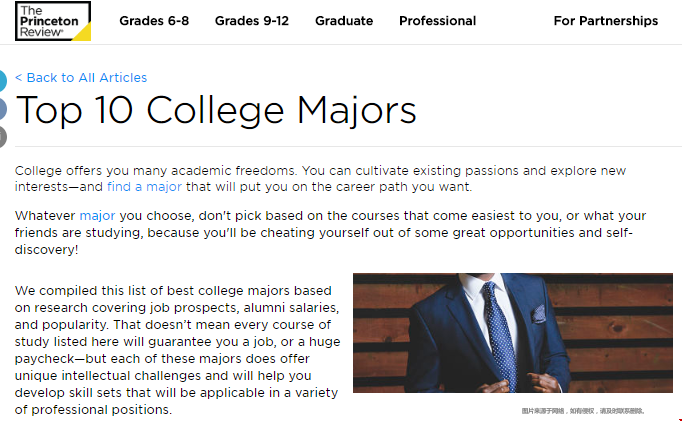Click the Top 10 College Majors heading
This screenshot has height=421, width=682.
click(216, 110)
